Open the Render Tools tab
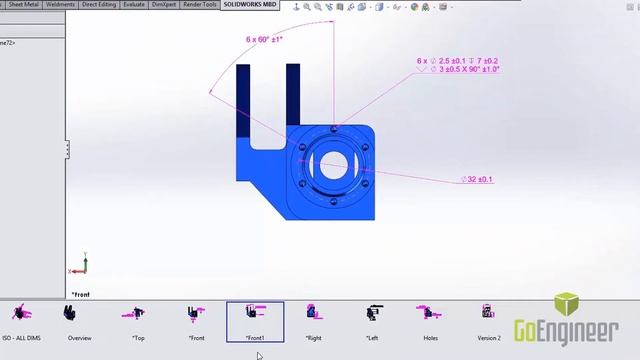 click(x=200, y=4)
